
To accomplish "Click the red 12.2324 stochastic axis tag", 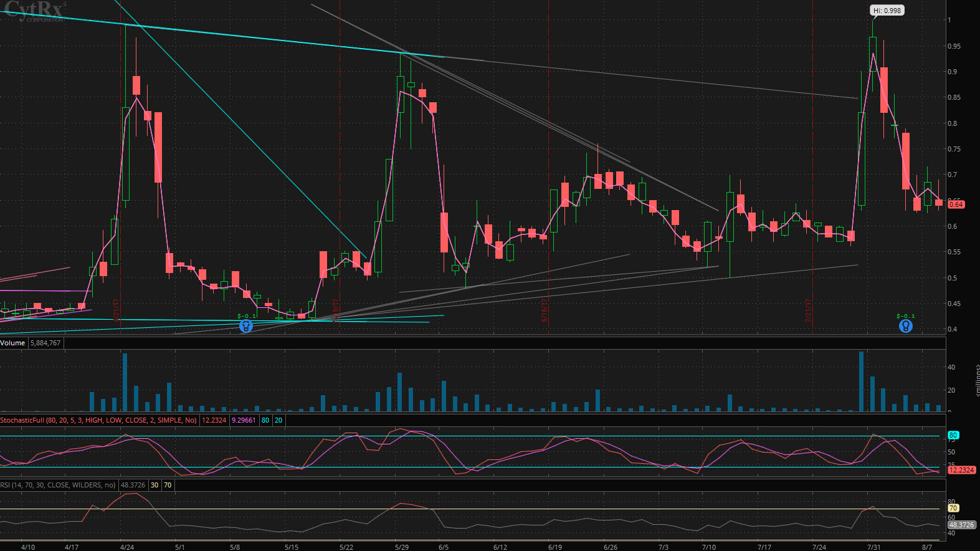I will coord(961,470).
